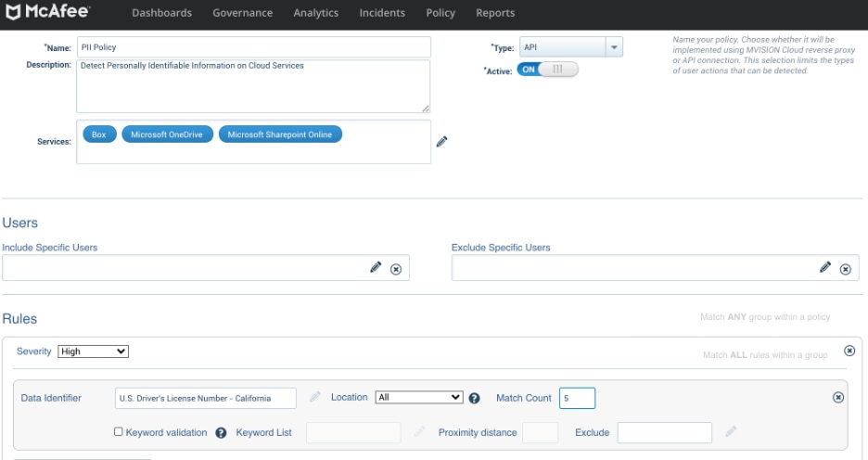
Task: Enable the Keyword validation checkbox
Action: pyautogui.click(x=119, y=431)
